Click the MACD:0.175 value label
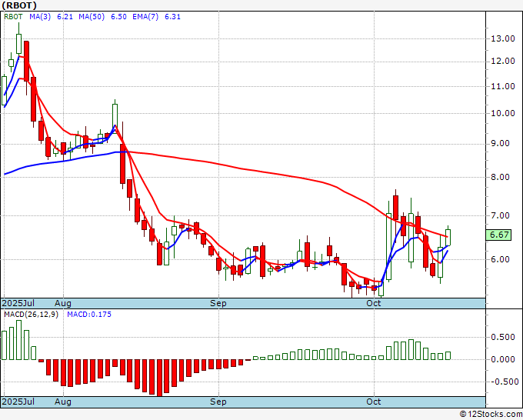The height and width of the screenshot is (420, 523). [89, 315]
